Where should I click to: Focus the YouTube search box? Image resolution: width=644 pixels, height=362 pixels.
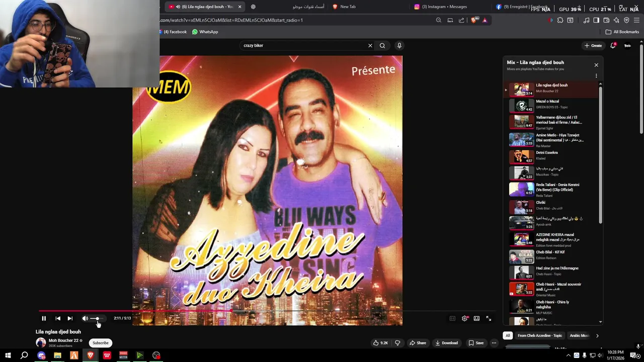[304, 46]
